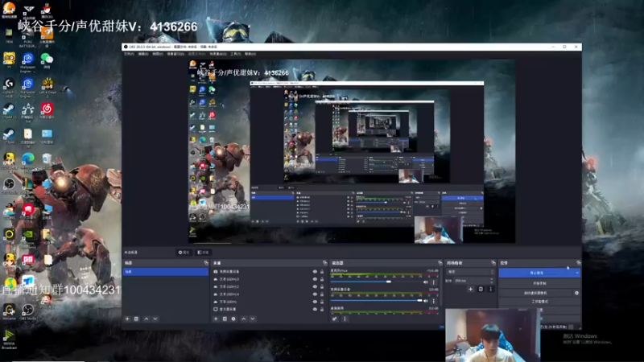
Task: Click the 启动虚拟摄像机 button
Action: point(535,293)
